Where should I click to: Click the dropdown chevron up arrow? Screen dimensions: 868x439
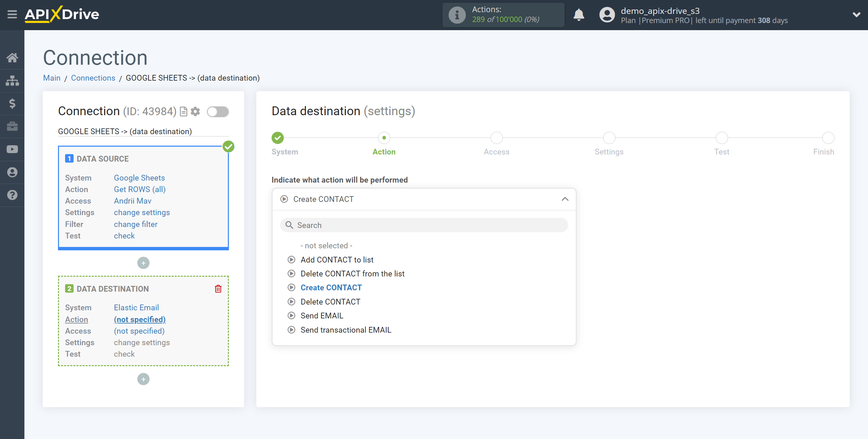[565, 199]
